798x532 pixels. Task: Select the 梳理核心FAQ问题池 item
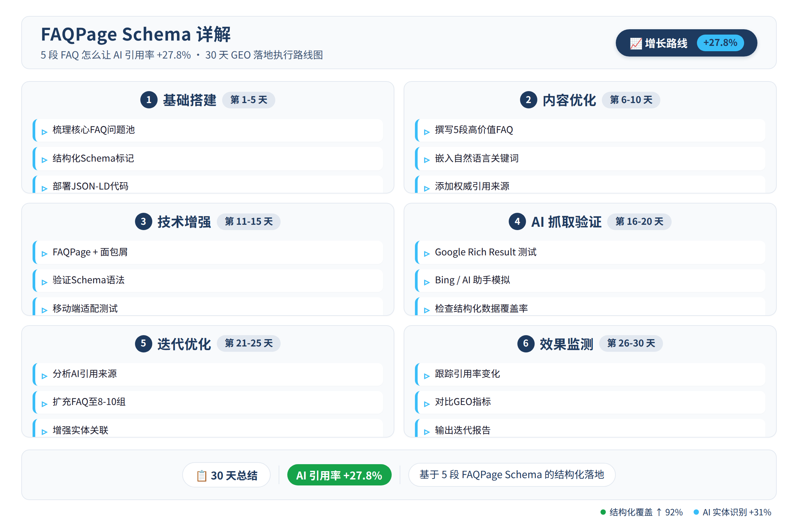pos(207,130)
